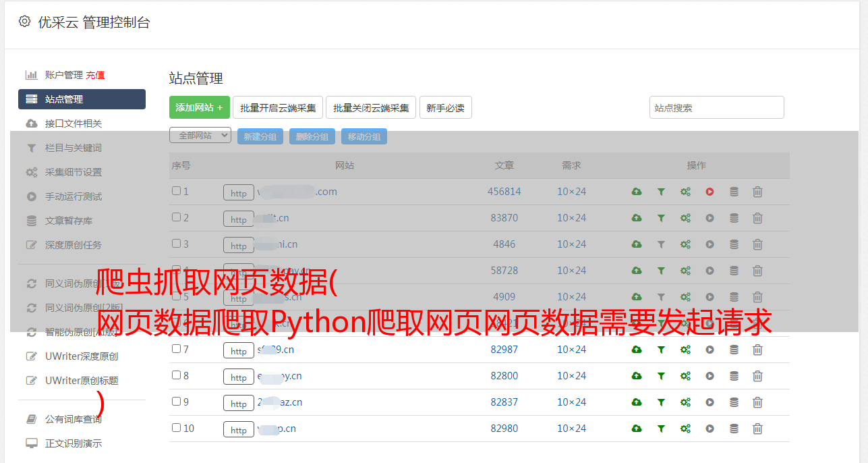Click the red 充值 recharge link
The image size is (868, 463).
pyautogui.click(x=95, y=75)
